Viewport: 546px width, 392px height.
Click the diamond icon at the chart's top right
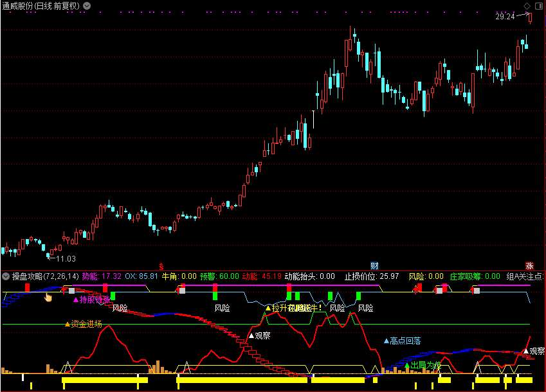tap(527, 6)
